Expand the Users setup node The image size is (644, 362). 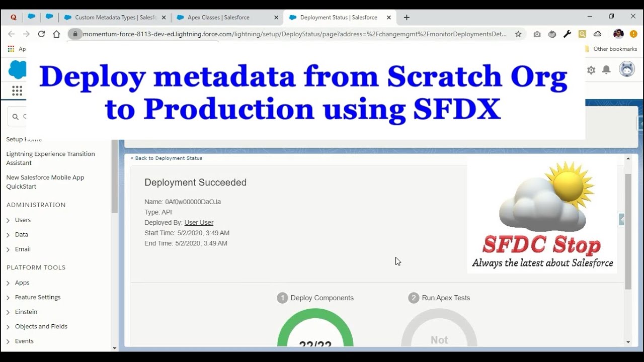[8, 220]
